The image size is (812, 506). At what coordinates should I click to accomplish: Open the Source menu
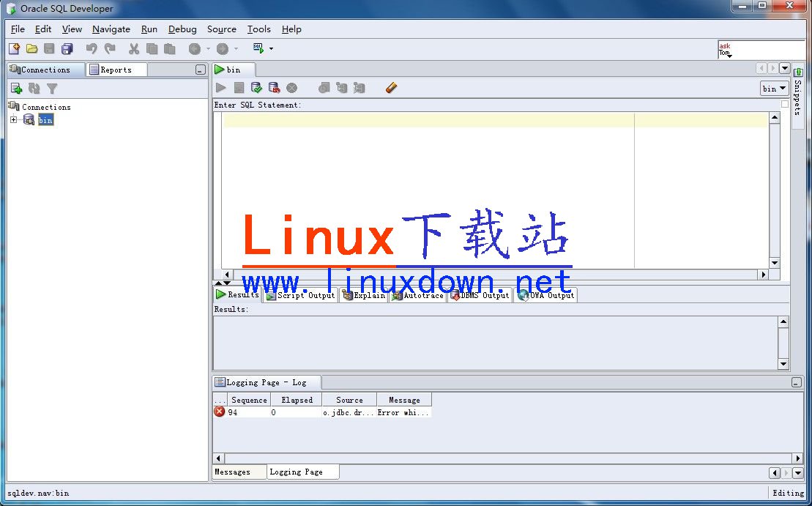[x=222, y=29]
